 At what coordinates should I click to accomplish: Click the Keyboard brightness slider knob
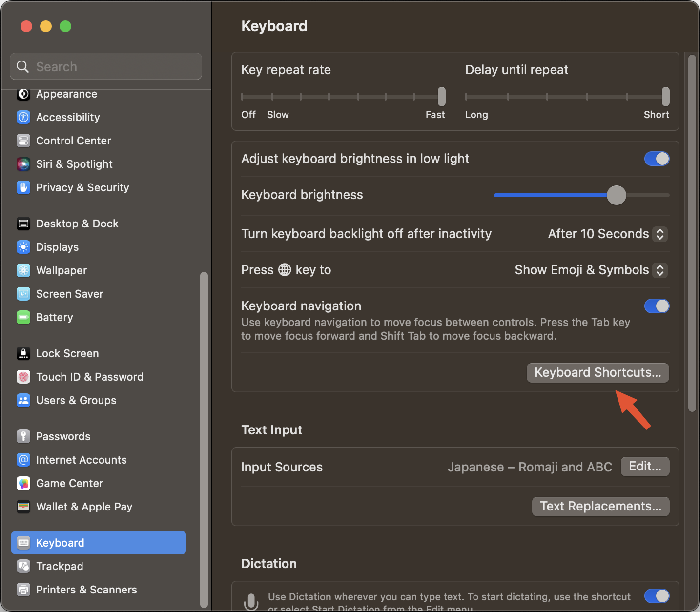pos(616,195)
